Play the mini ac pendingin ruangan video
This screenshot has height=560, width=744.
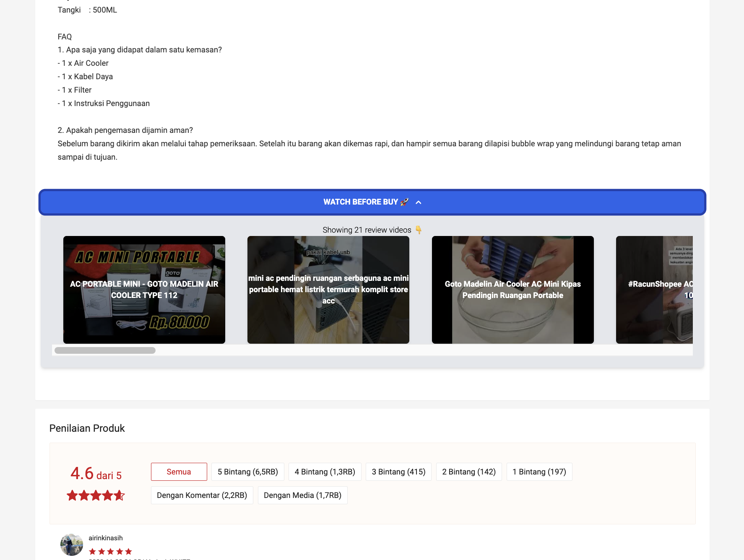click(328, 290)
